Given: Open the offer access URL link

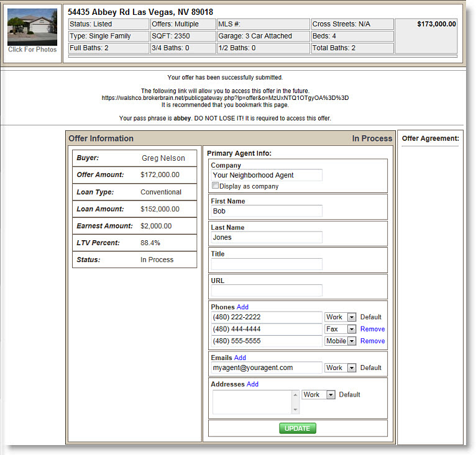Looking at the screenshot, I should click(x=225, y=98).
